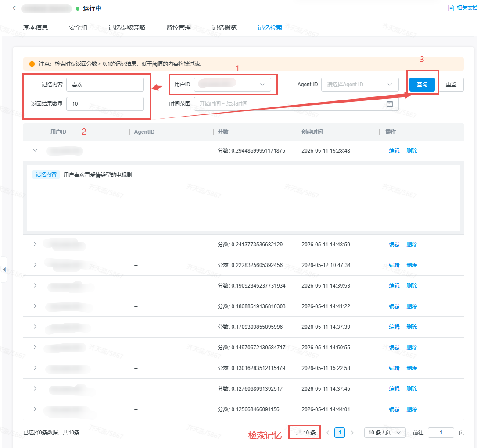
Task: Click the 记忆内容 tag in expanded row
Action: 46,174
